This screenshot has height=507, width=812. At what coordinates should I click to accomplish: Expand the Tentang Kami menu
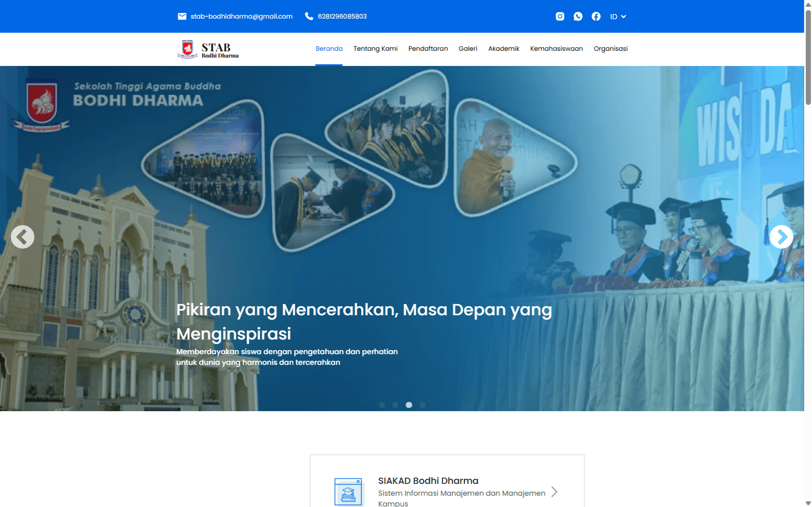click(375, 49)
